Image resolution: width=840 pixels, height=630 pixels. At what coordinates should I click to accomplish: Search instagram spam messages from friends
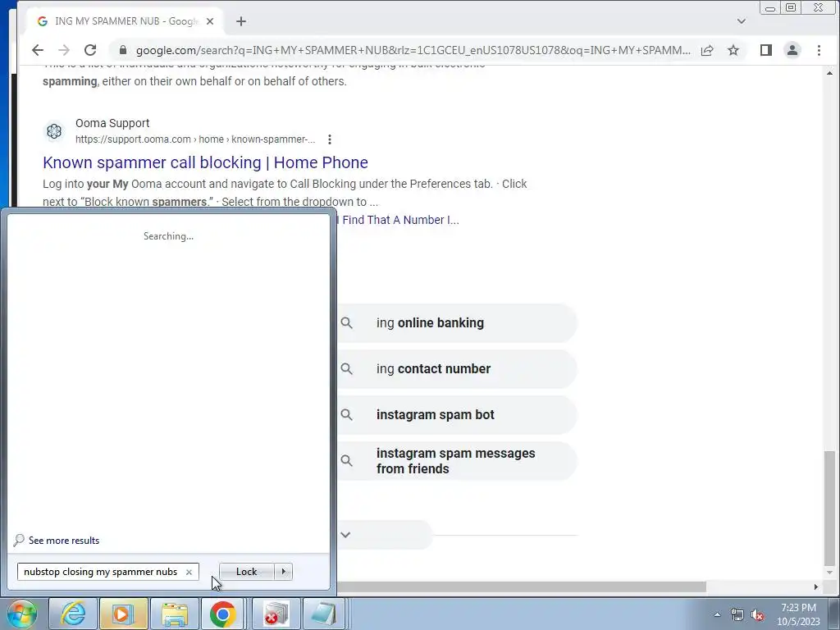457,461
